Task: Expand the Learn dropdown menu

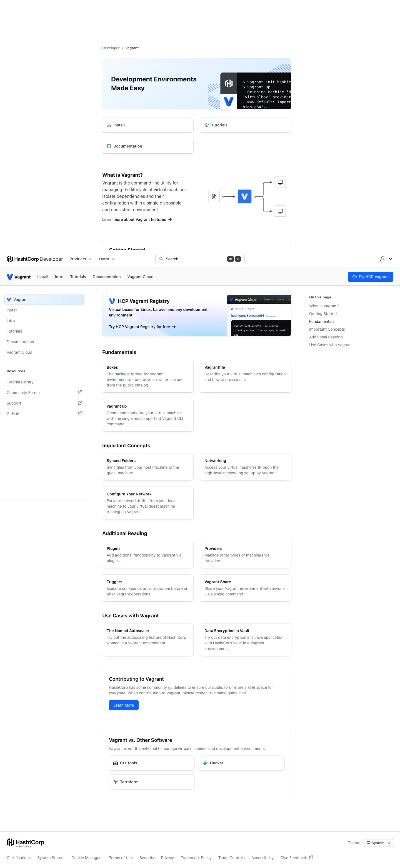Action: [x=107, y=259]
